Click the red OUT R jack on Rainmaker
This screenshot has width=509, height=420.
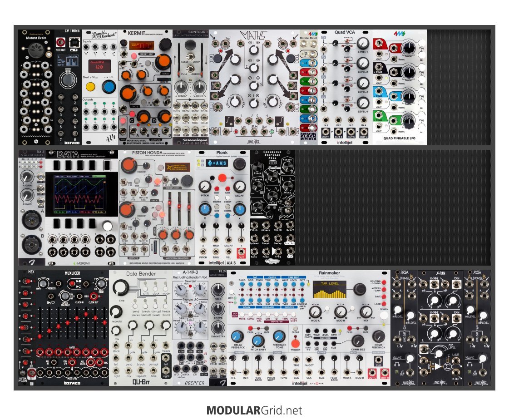[x=384, y=373]
